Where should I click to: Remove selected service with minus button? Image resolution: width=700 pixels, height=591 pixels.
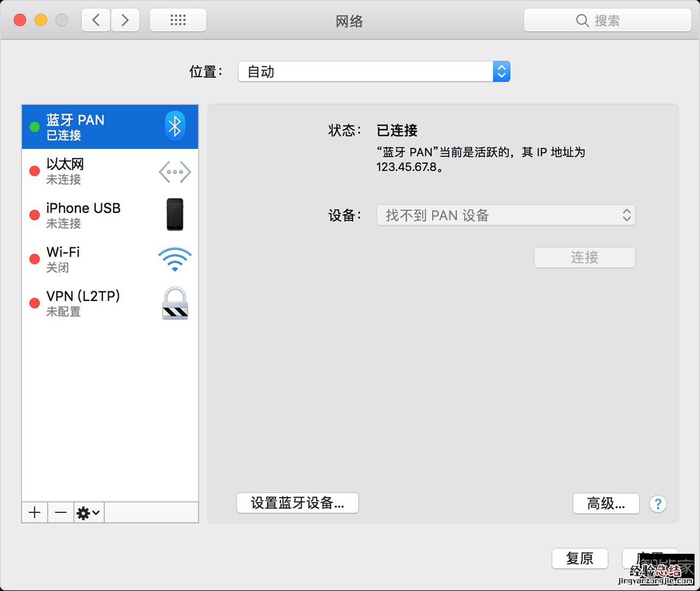tap(61, 513)
